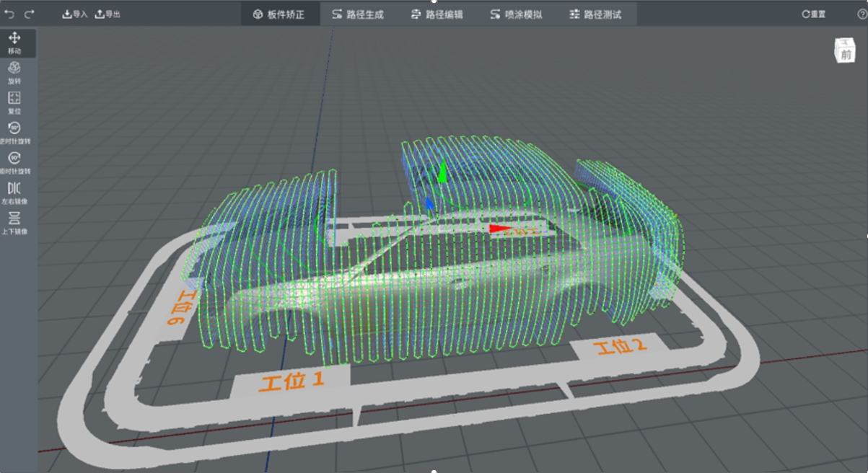This screenshot has height=473, width=868.
Task: Apply 上下镜像 vertical mirror
Action: (x=14, y=224)
